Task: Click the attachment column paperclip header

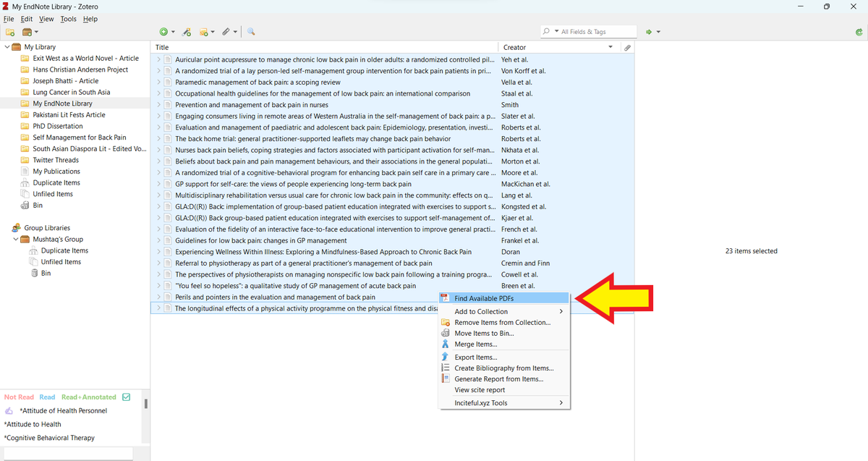Action: point(628,47)
